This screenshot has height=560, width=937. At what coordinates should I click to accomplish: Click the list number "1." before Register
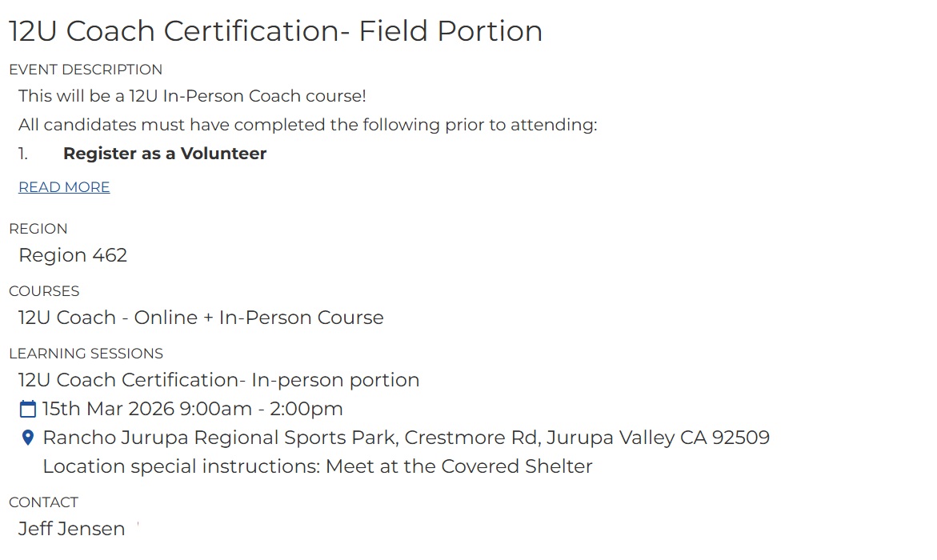(x=23, y=154)
